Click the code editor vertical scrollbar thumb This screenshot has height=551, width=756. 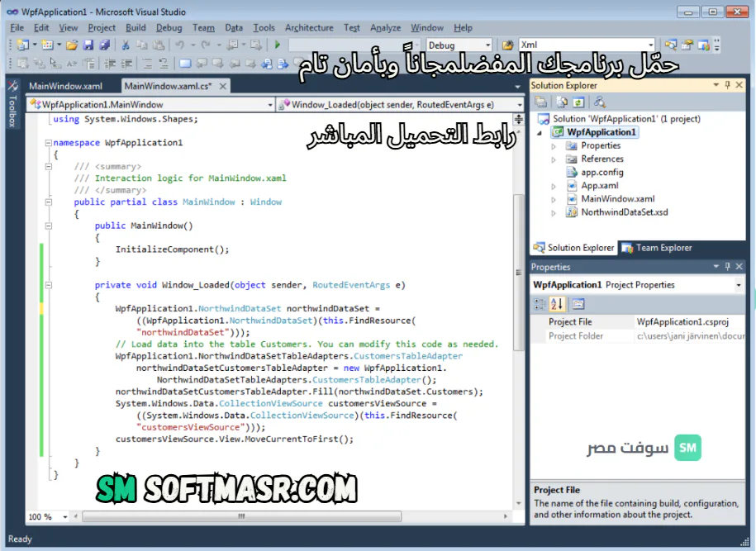point(518,272)
